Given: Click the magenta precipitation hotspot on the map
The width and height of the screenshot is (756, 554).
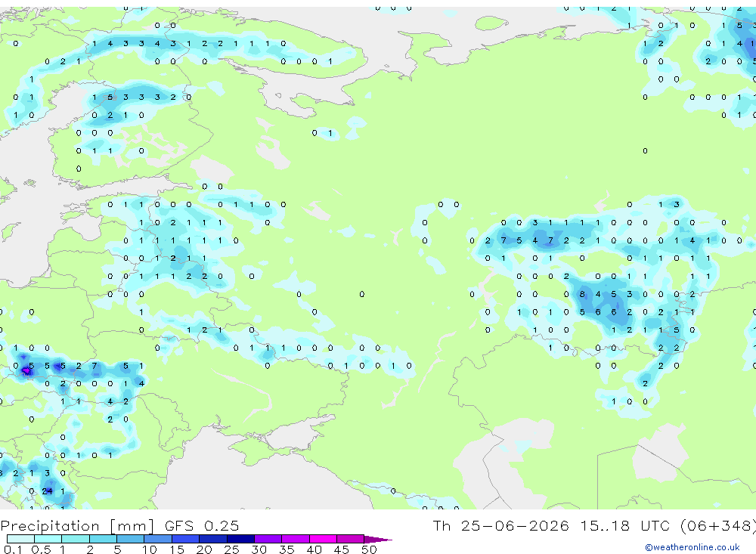Looking at the screenshot, I should tap(26, 371).
